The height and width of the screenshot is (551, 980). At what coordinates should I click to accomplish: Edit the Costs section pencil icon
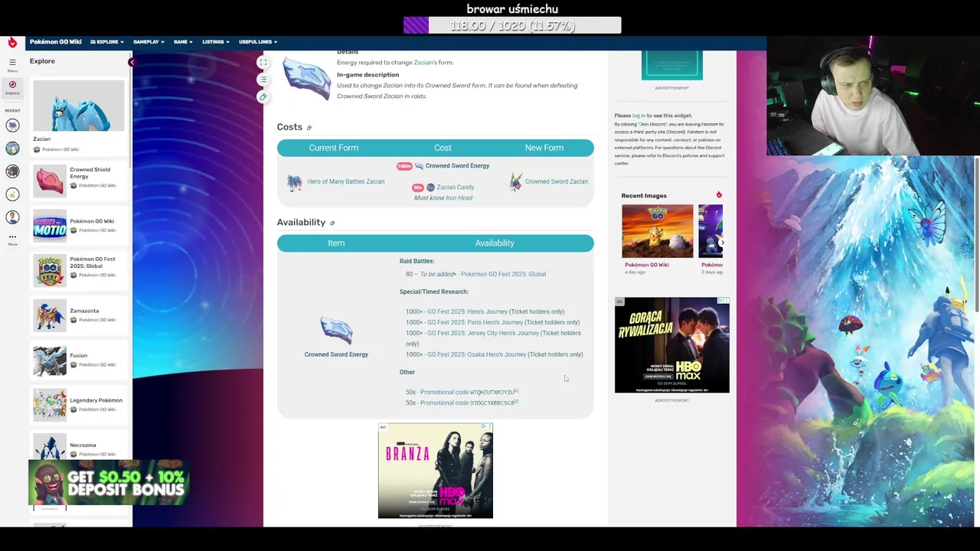[309, 128]
